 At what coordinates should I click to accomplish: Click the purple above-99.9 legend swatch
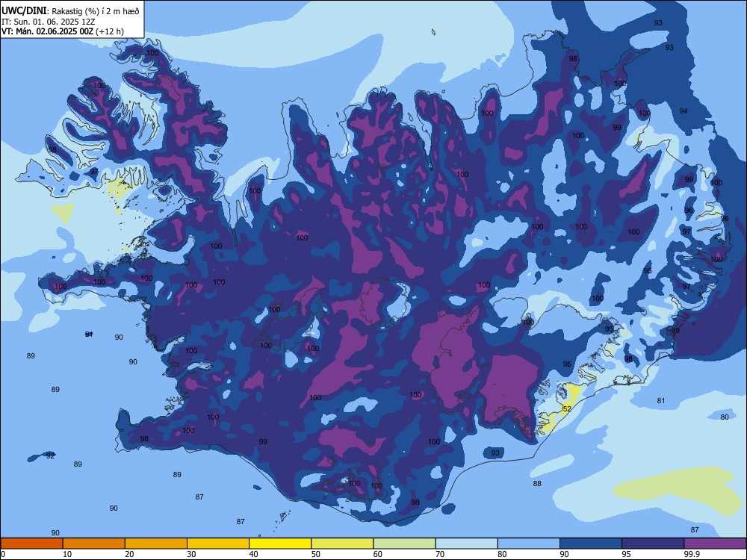click(715, 544)
